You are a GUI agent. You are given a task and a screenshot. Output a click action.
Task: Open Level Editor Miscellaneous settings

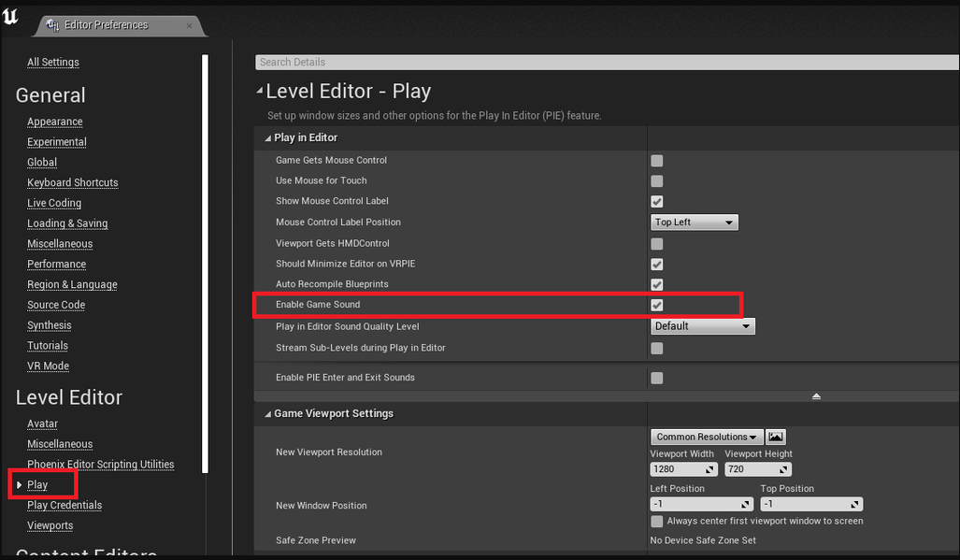pos(60,444)
